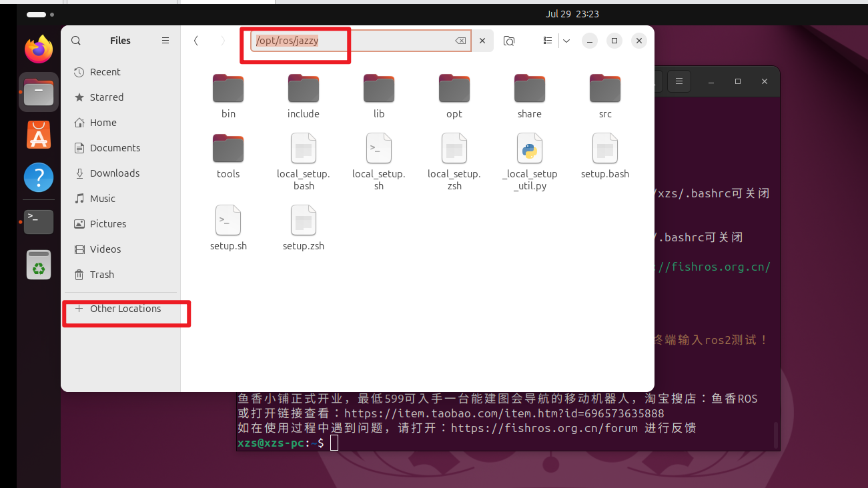Go back with the back arrow
The height and width of the screenshot is (488, 868).
(x=195, y=41)
